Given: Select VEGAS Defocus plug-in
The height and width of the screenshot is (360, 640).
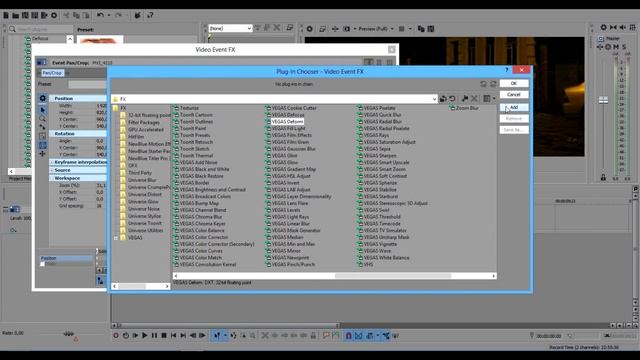Looking at the screenshot, I should click(288, 115).
